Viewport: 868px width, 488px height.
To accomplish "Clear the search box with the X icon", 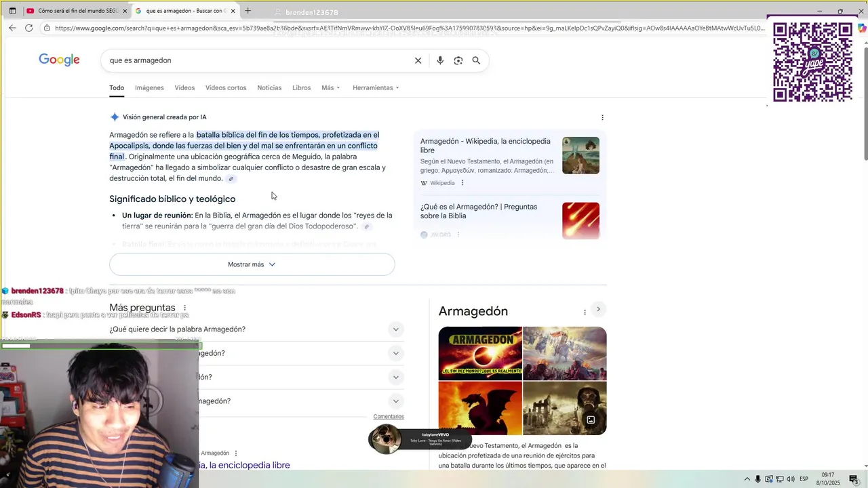I will tap(418, 60).
